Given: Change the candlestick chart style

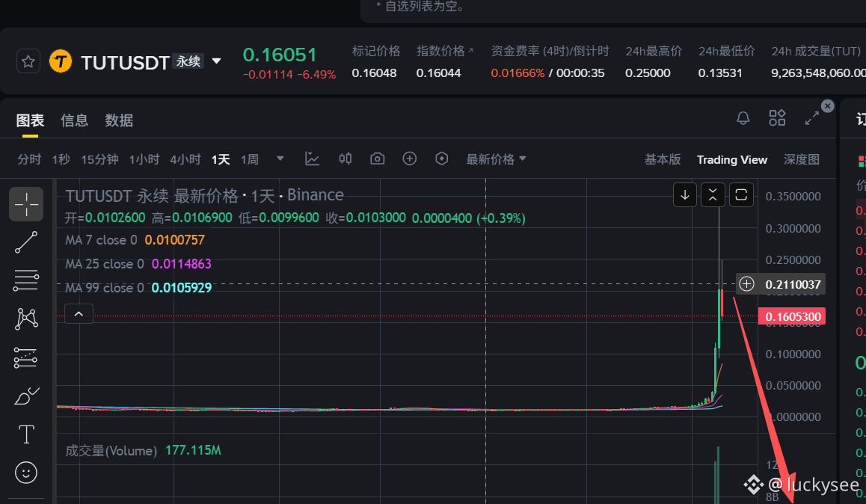Looking at the screenshot, I should [x=346, y=159].
